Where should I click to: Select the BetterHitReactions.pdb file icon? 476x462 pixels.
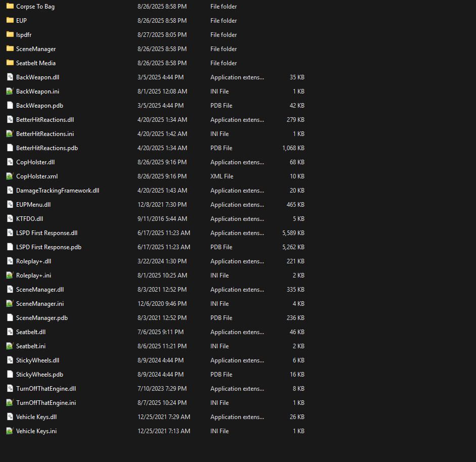[x=10, y=148]
